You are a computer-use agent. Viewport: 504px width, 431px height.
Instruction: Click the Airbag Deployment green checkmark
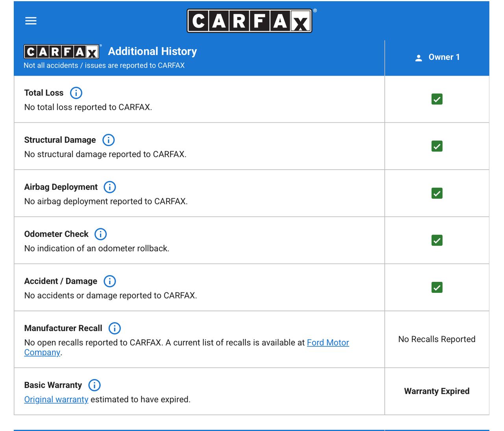tap(437, 193)
